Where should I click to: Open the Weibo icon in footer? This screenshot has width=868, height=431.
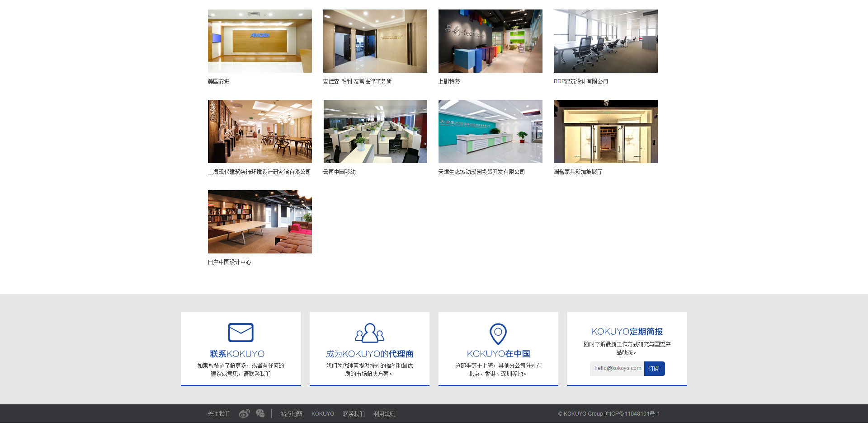(x=244, y=413)
